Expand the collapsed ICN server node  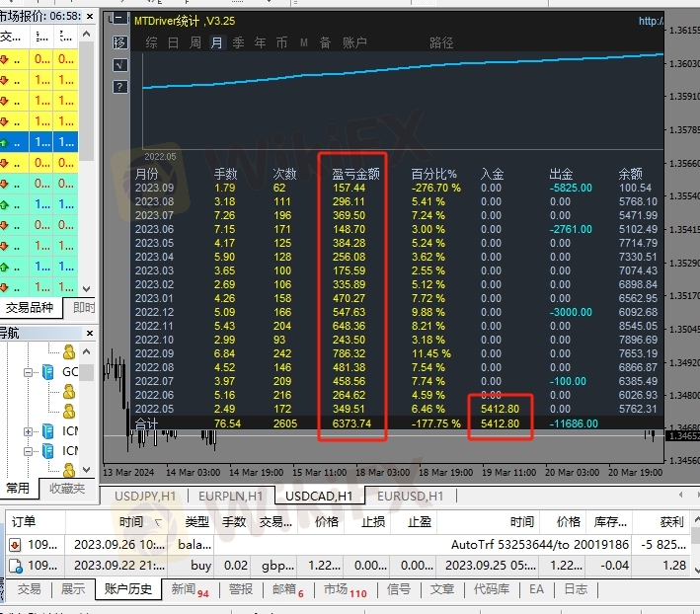coord(28,431)
